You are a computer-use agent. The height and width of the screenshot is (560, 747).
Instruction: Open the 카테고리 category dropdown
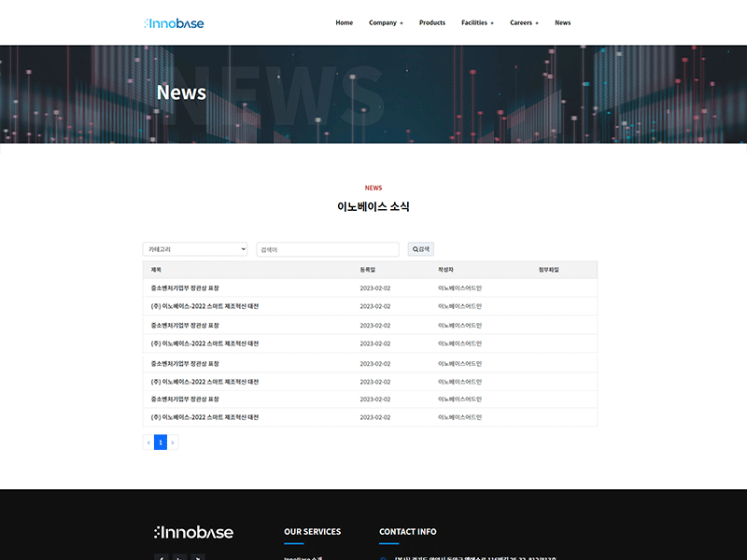click(x=195, y=249)
